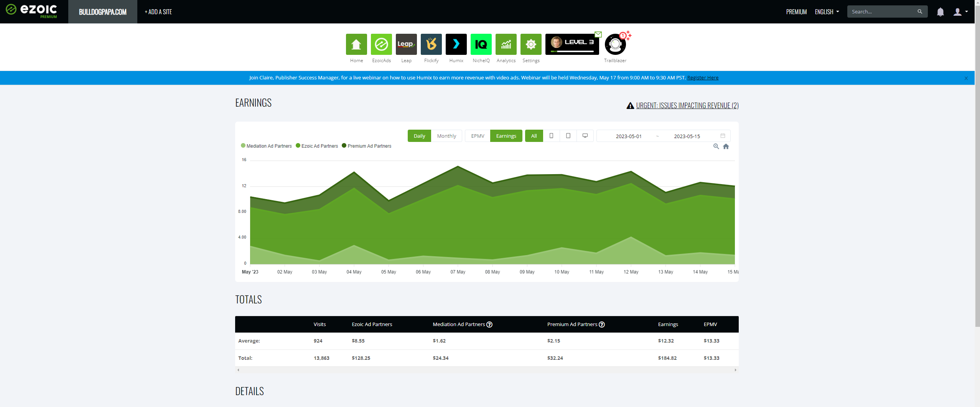
Task: Click the urgent warning triangle icon
Action: click(630, 105)
